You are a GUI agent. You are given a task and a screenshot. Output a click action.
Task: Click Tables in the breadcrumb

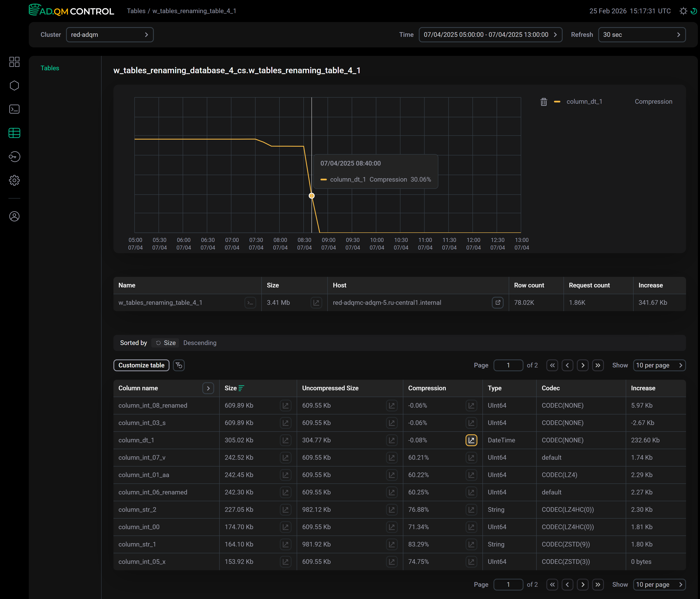coord(136,11)
